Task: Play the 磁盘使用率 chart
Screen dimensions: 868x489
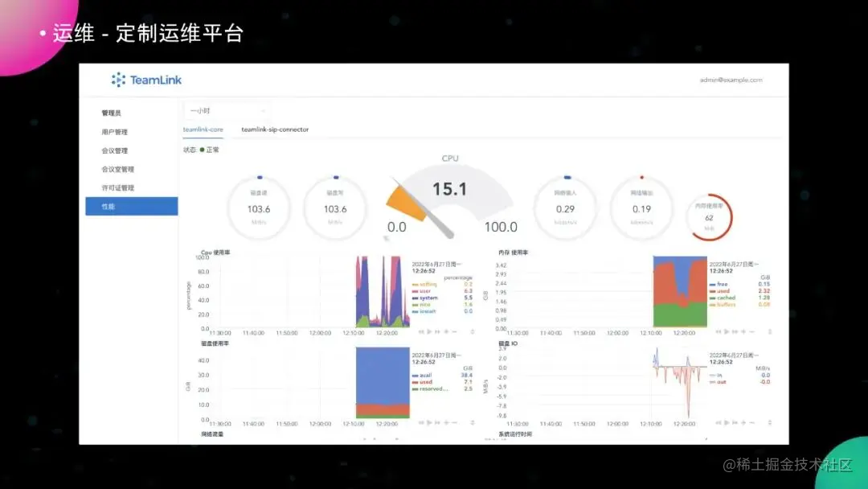Action: tap(429, 422)
